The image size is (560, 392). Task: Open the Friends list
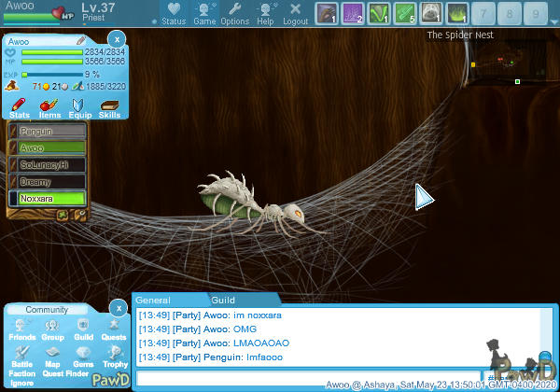[x=21, y=328]
